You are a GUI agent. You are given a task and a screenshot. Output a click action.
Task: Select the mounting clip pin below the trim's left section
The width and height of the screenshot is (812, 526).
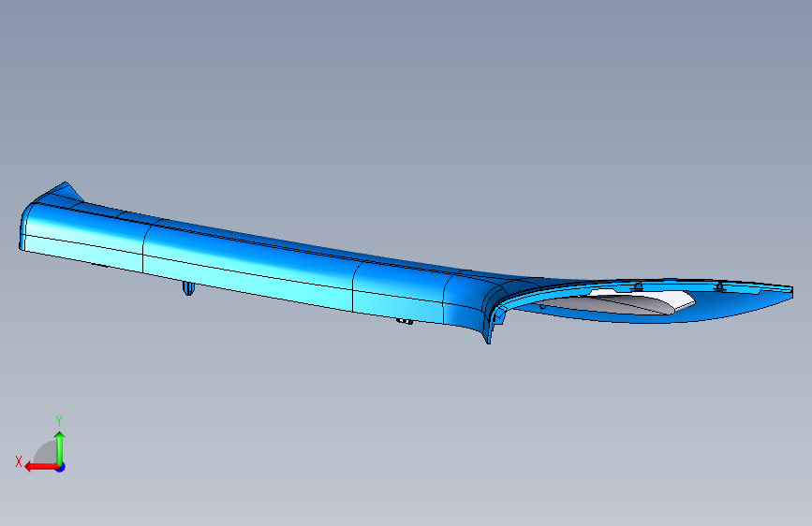[x=188, y=288]
